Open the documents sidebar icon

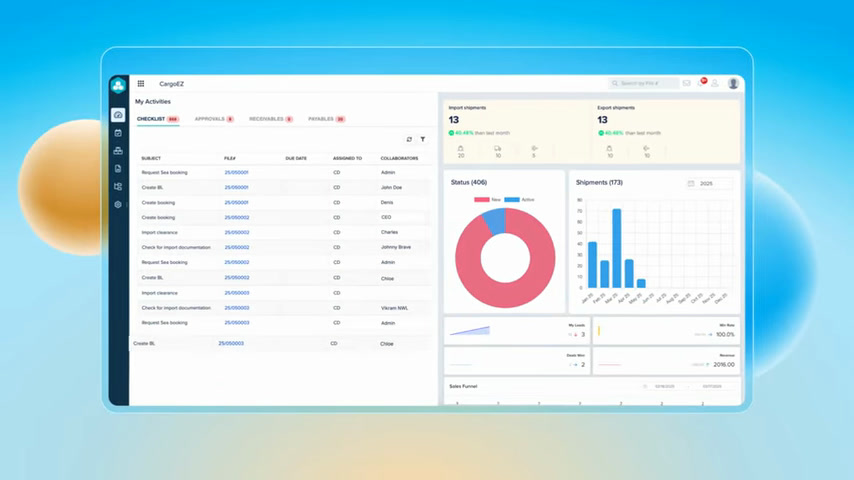pos(118,169)
